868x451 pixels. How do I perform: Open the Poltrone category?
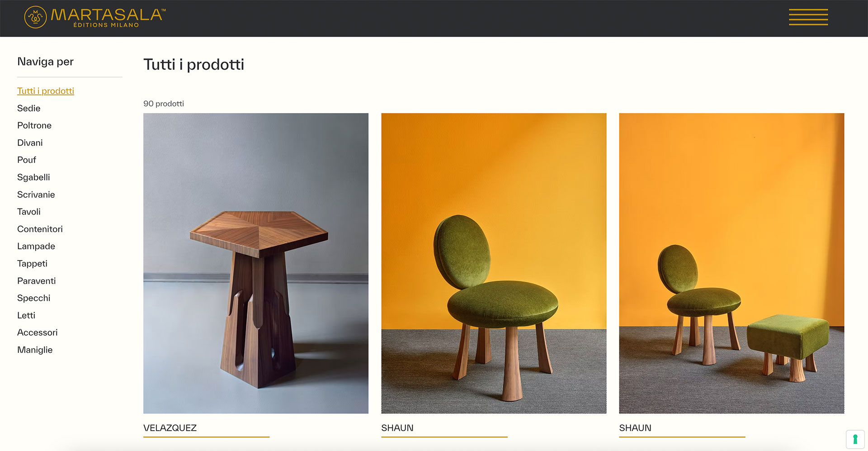pyautogui.click(x=34, y=125)
